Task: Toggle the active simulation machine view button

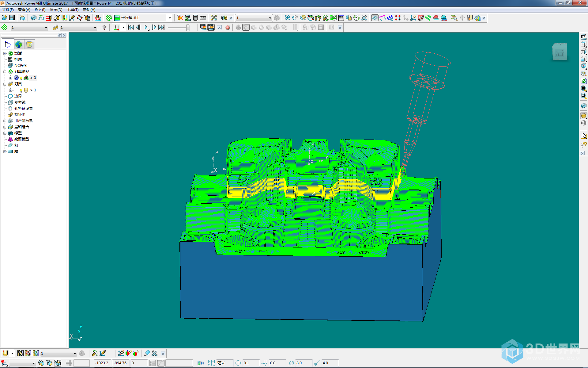Action: (x=211, y=28)
